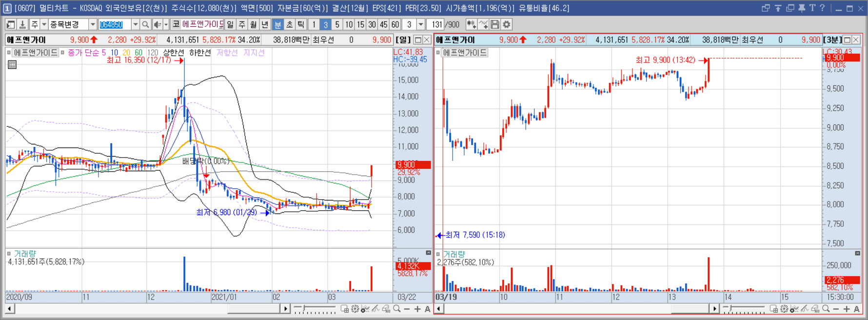This screenshot has height=320, width=868.
Task: Open the 주 category dropdown arrow
Action: pos(44,24)
